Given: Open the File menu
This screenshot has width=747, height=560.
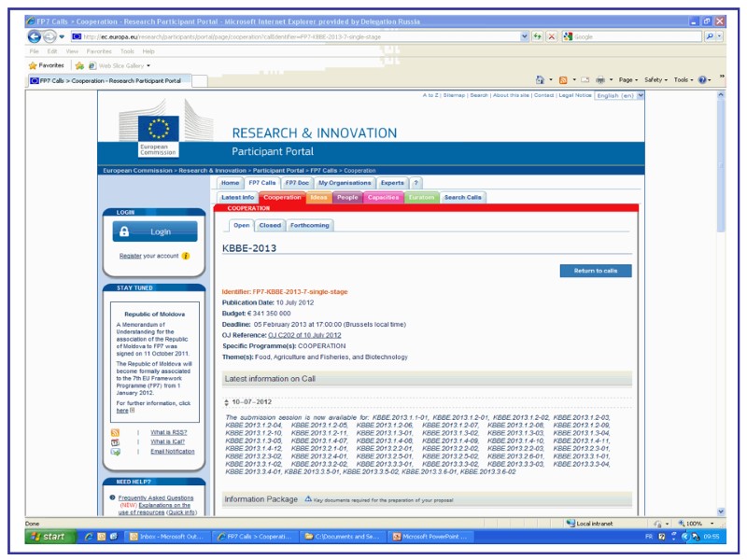Looking at the screenshot, I should [x=34, y=51].
